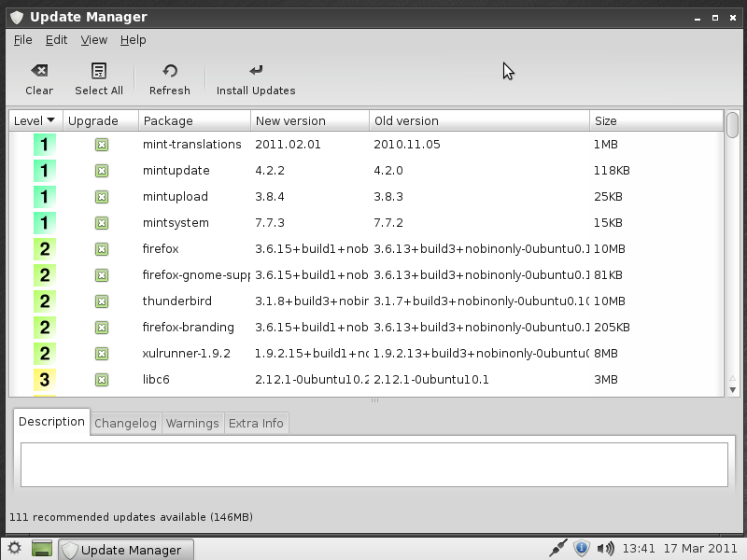Click the Level column sort arrow

49,119
